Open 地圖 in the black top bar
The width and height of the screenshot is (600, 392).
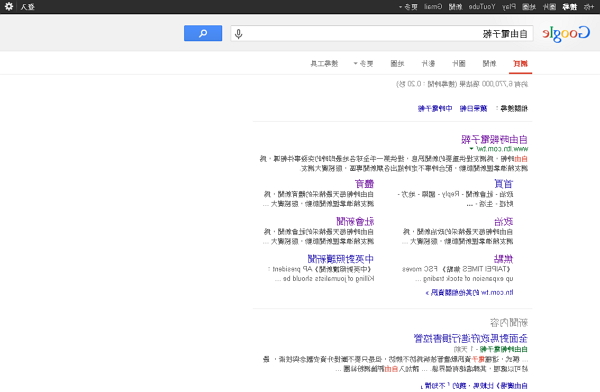pos(529,7)
